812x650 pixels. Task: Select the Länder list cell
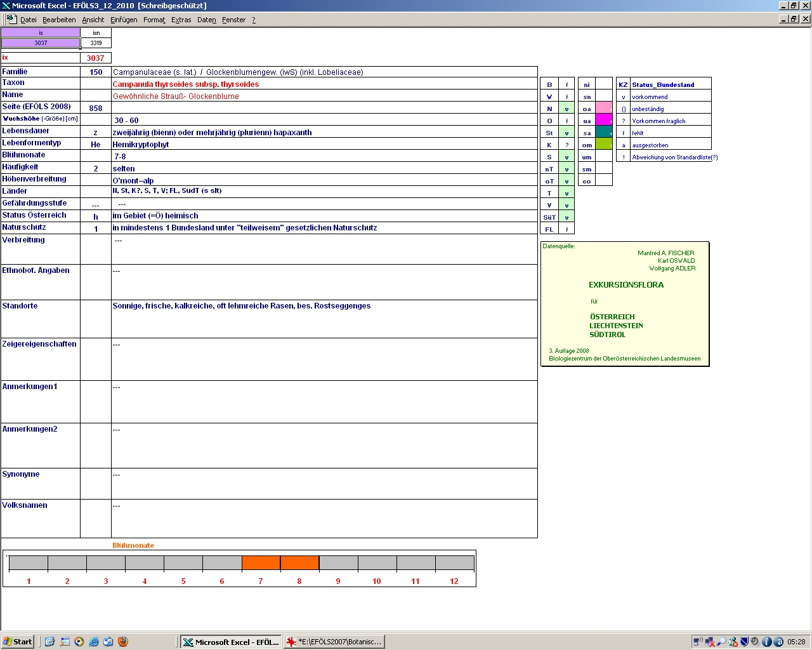pos(324,192)
